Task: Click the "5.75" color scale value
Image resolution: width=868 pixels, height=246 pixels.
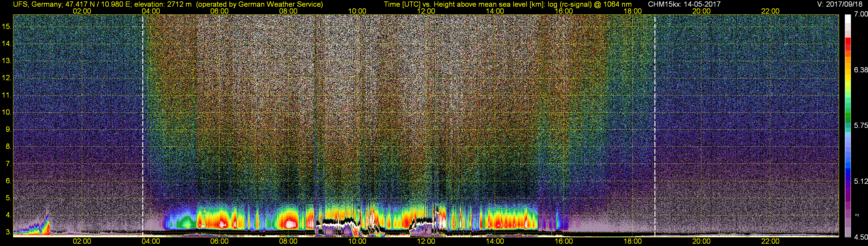Action: 861,125
